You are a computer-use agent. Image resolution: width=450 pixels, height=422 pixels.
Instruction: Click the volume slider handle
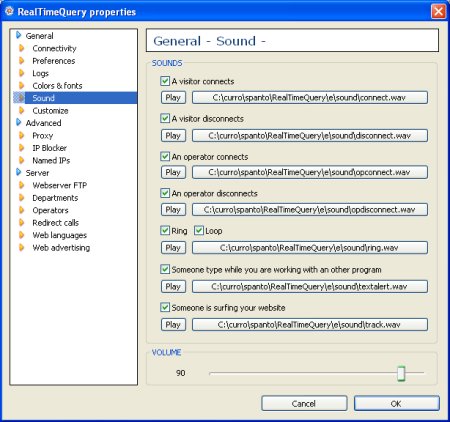[401, 373]
